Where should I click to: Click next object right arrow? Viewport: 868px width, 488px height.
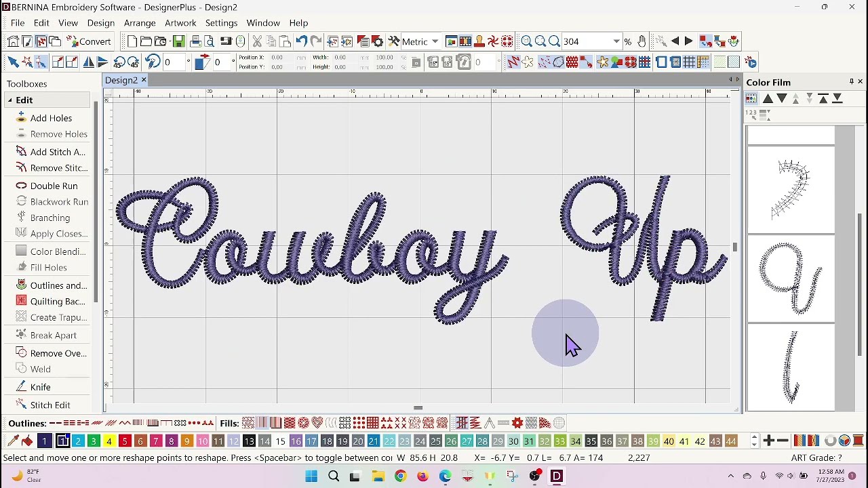[x=688, y=42]
